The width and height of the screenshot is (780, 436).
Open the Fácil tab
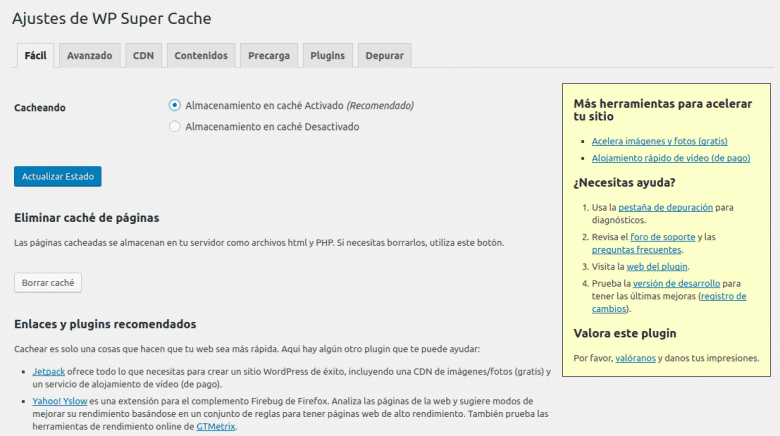[x=35, y=55]
